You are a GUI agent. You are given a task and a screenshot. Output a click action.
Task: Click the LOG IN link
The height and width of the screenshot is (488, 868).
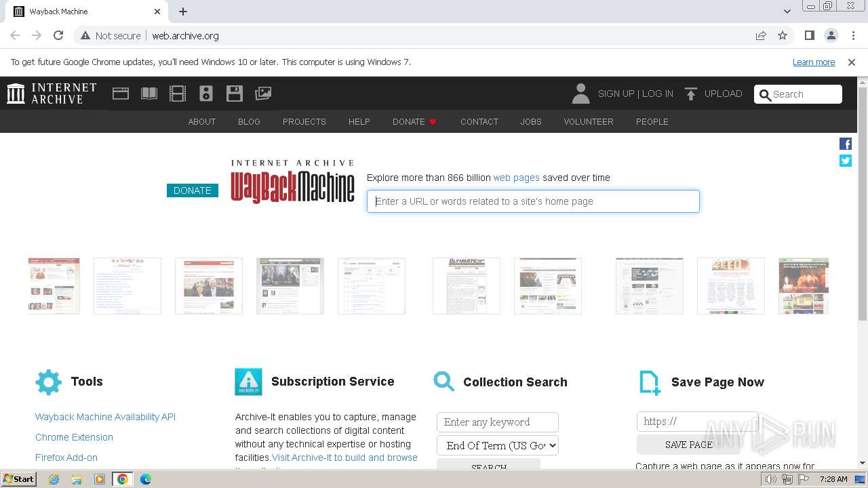658,94
